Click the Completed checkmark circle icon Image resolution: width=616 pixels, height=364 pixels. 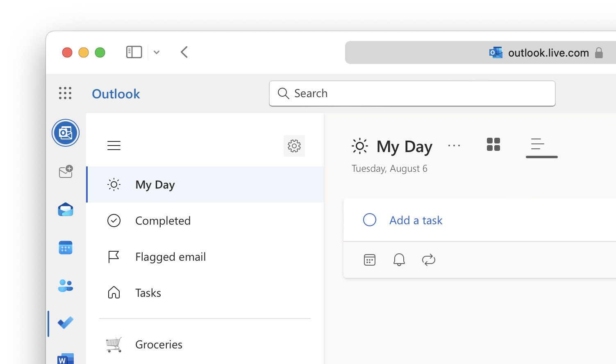114,221
